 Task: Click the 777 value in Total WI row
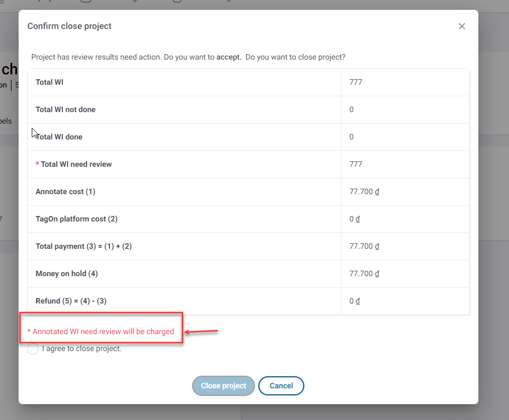tap(356, 83)
